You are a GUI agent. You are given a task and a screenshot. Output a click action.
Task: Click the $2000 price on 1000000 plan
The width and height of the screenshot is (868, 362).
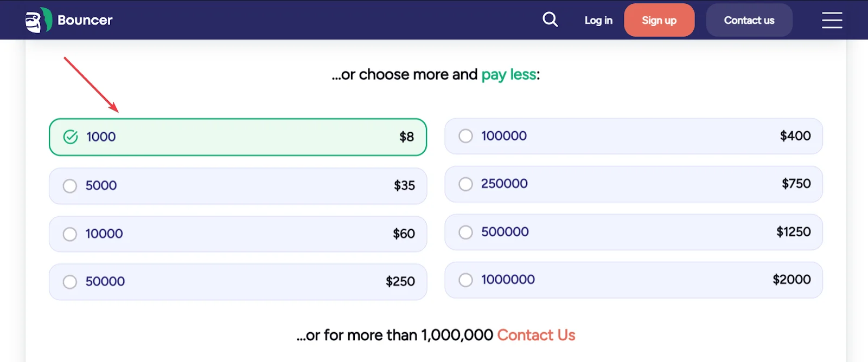(x=792, y=280)
